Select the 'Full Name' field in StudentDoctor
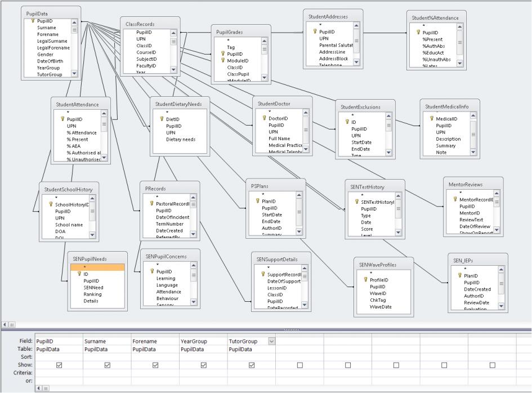 click(x=279, y=139)
